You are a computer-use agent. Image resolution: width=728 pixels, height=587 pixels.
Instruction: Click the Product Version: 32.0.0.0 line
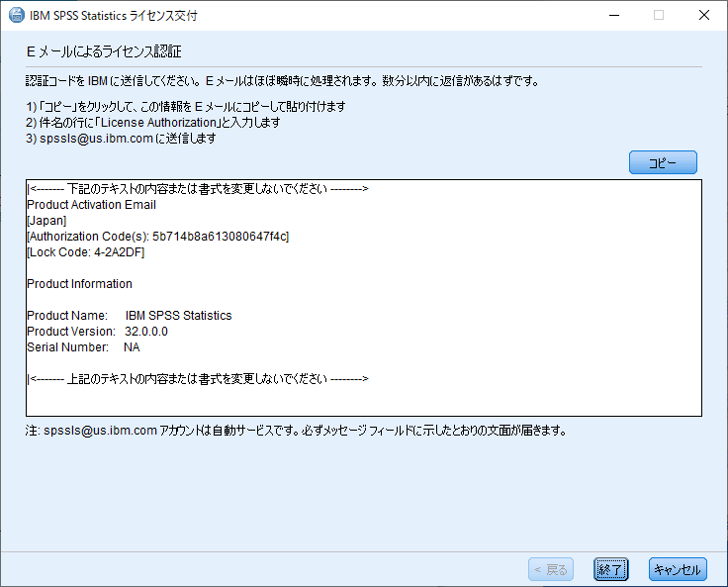pos(98,332)
